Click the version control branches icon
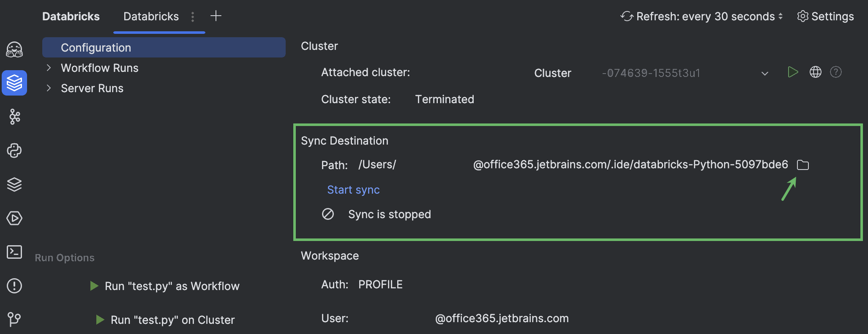 click(x=14, y=320)
